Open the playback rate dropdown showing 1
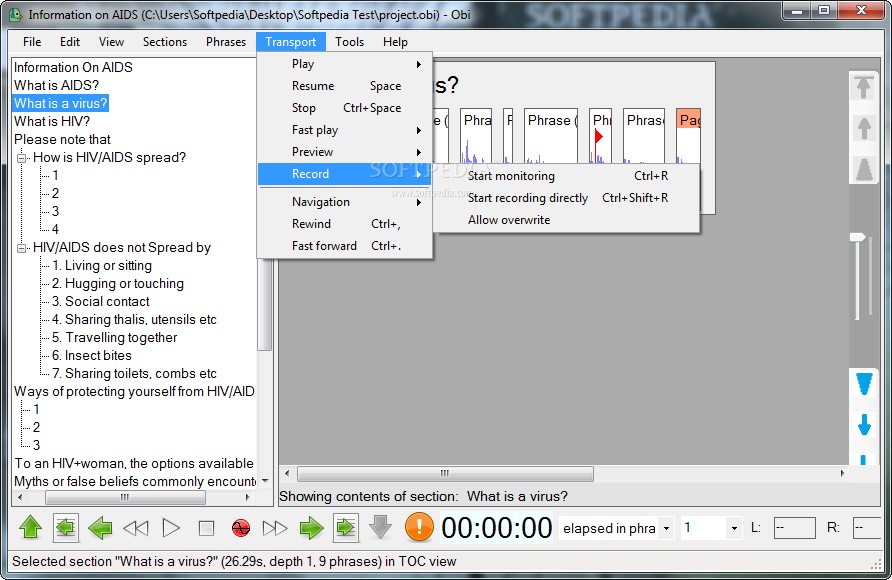 [734, 528]
